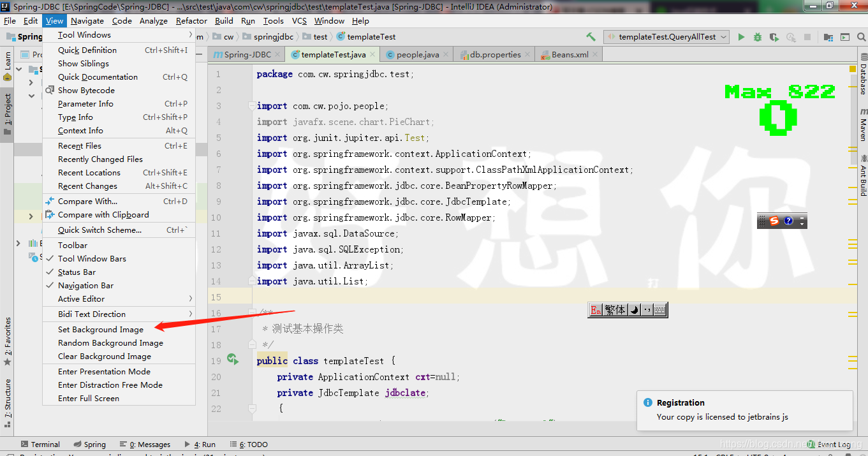
Task: Open Project Structure icon in toolbar
Action: (x=828, y=37)
